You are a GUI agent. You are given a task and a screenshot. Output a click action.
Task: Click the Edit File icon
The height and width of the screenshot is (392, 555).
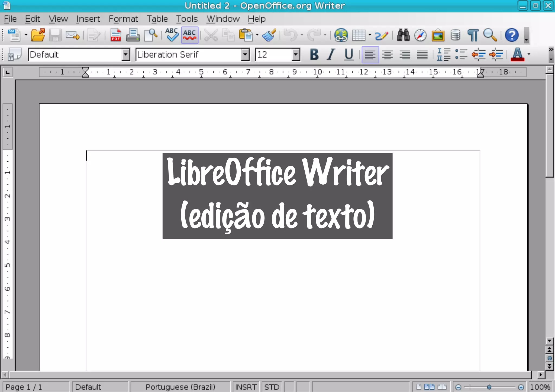pos(94,35)
